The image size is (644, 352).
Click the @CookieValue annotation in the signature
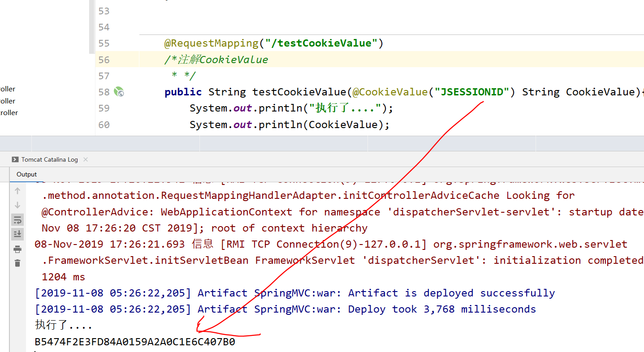click(390, 92)
